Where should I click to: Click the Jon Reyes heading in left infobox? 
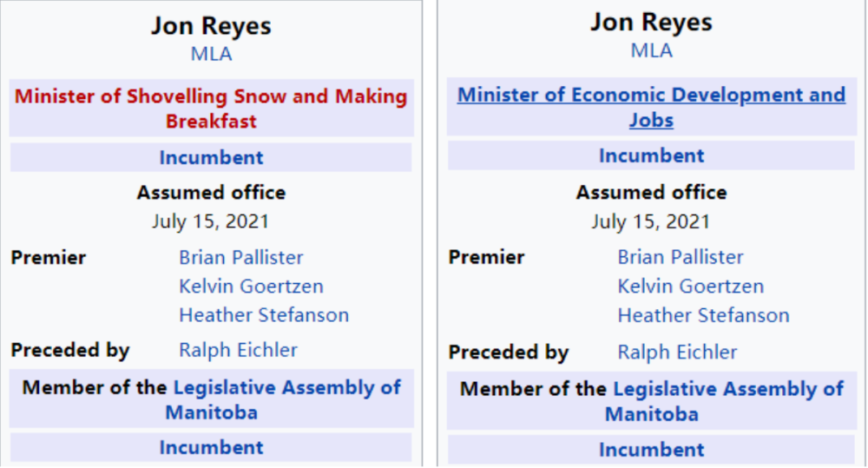[211, 26]
